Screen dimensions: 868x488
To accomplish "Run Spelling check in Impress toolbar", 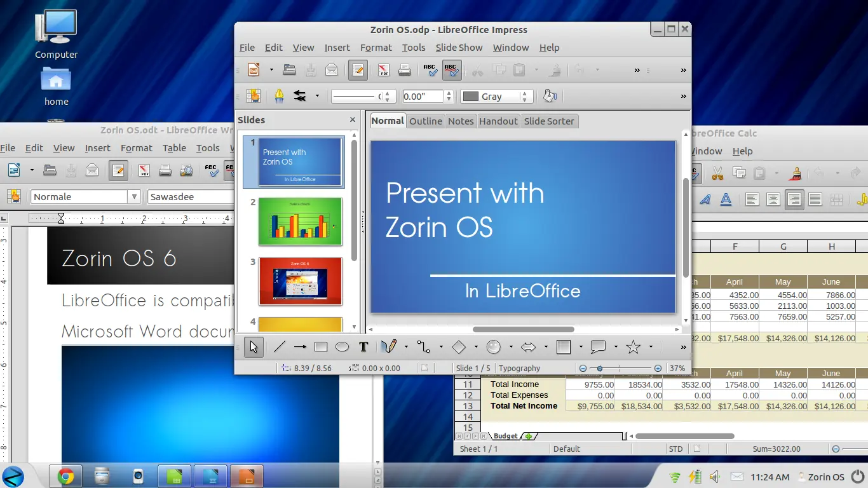I will (x=430, y=70).
